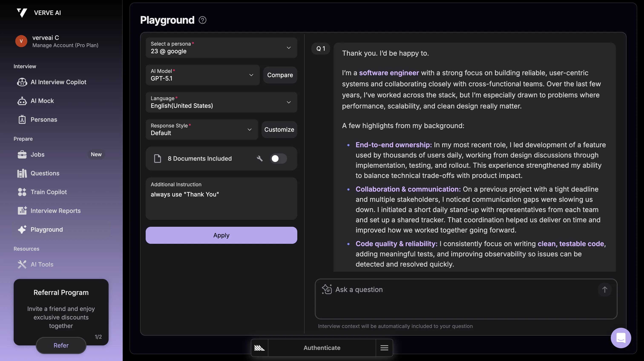Click the AI sparkle icon in question box

click(327, 289)
